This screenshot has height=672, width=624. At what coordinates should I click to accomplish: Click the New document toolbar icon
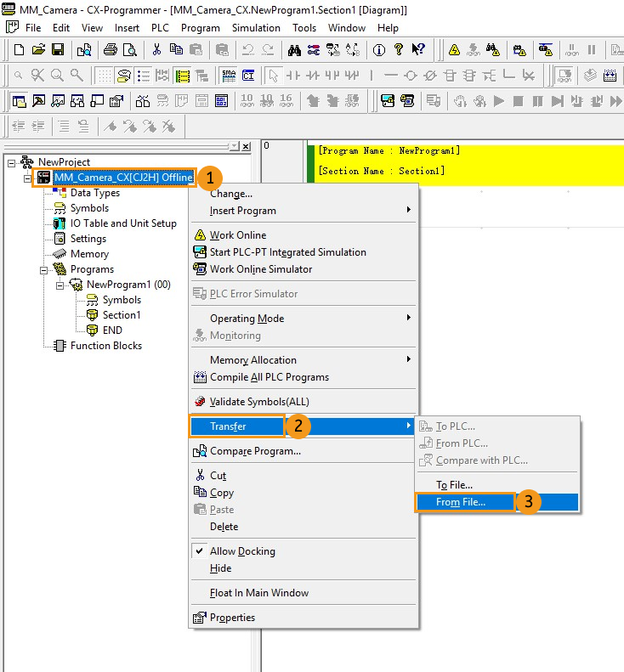tap(19, 50)
